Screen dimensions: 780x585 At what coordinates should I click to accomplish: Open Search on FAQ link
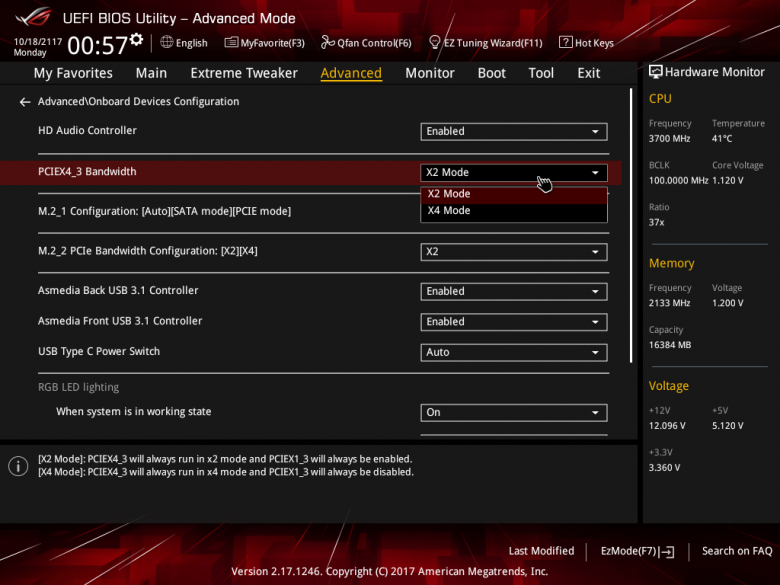coord(737,551)
